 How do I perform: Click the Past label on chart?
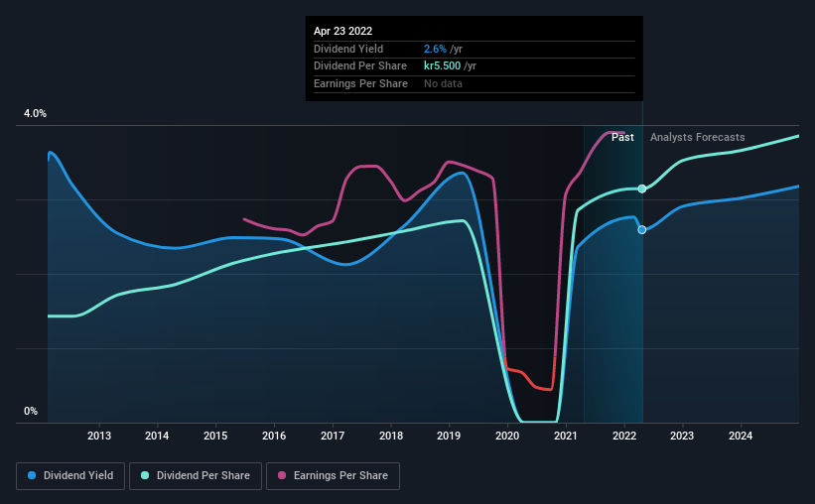point(622,137)
